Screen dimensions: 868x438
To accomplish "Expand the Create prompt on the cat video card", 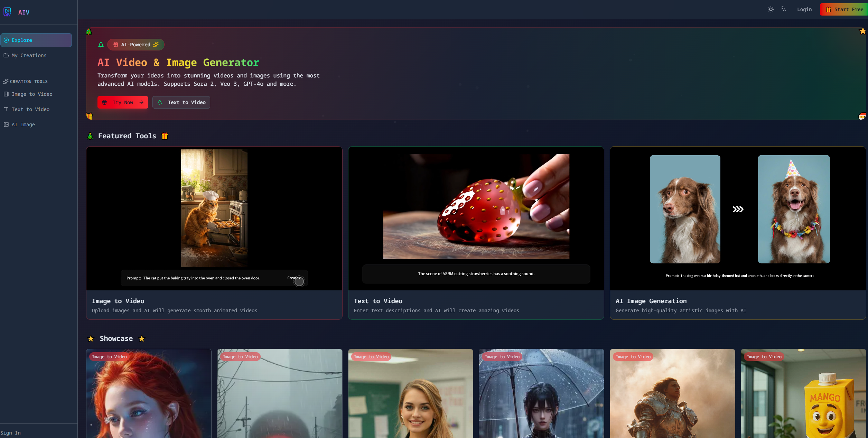I will (x=293, y=278).
